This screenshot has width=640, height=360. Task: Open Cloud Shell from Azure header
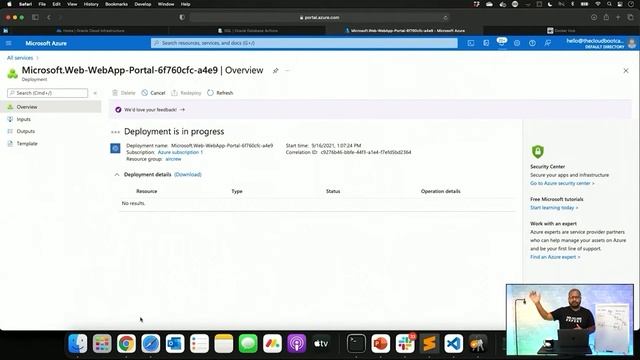[x=471, y=43]
